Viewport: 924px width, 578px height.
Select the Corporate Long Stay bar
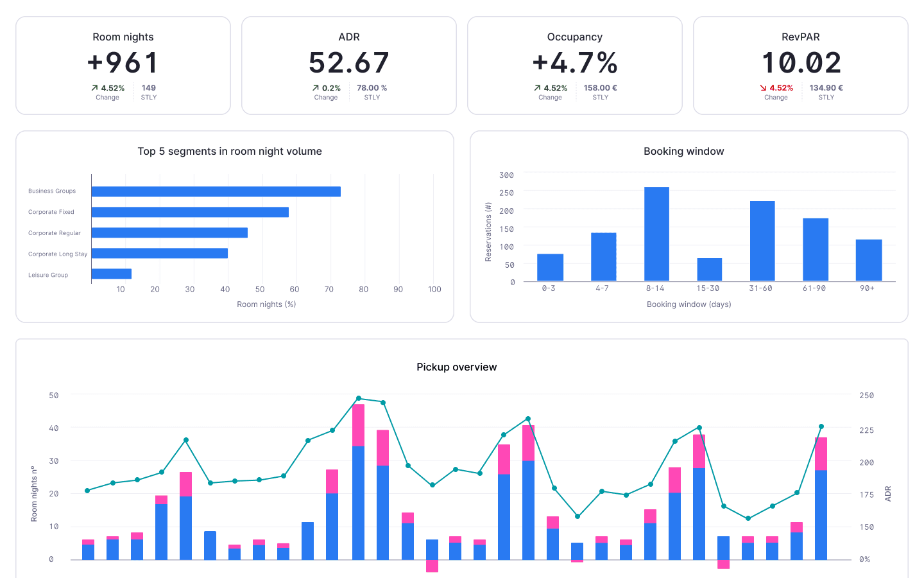click(160, 254)
